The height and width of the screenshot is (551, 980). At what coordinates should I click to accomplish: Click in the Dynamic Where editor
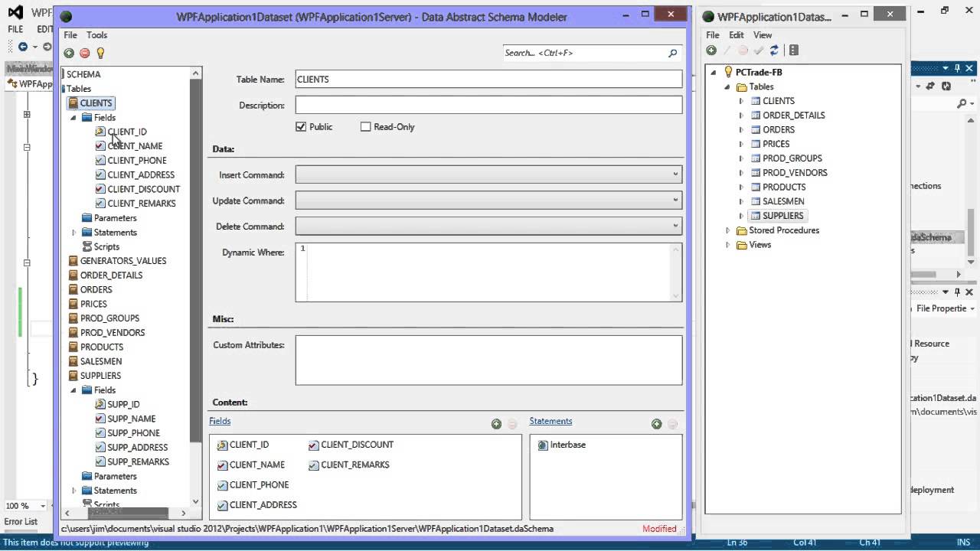tap(488, 272)
